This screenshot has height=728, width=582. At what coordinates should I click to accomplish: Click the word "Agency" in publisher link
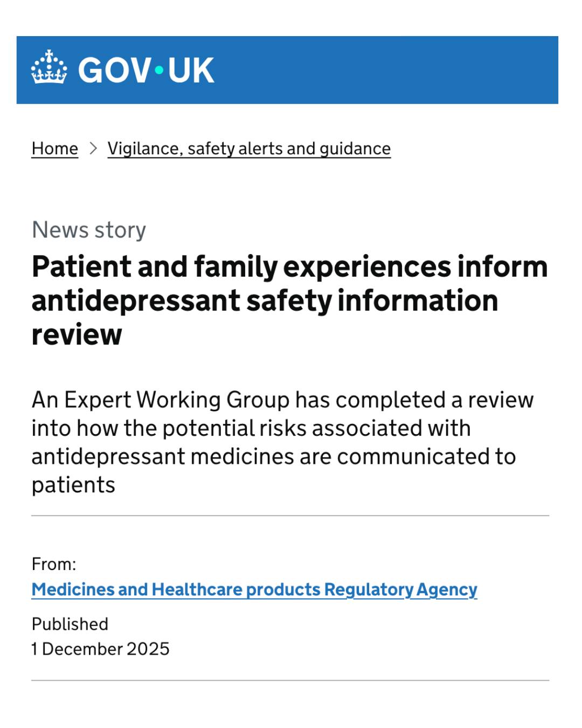[447, 589]
